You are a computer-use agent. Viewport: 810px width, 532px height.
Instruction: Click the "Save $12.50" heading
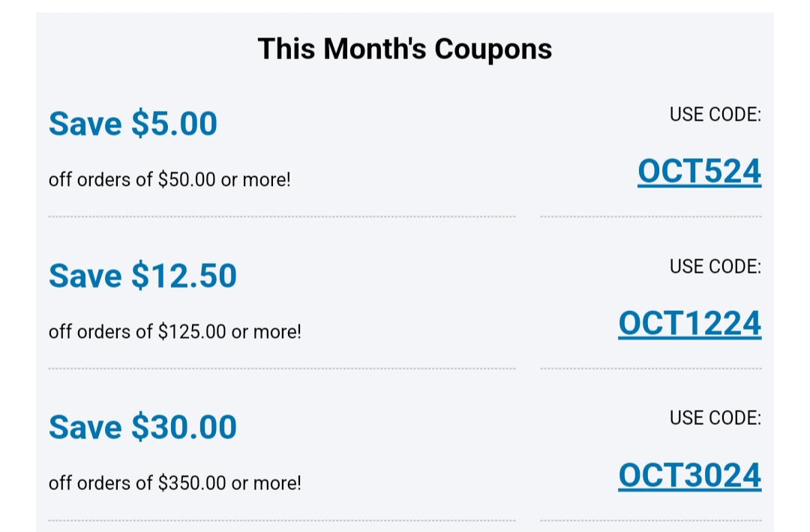tap(142, 276)
